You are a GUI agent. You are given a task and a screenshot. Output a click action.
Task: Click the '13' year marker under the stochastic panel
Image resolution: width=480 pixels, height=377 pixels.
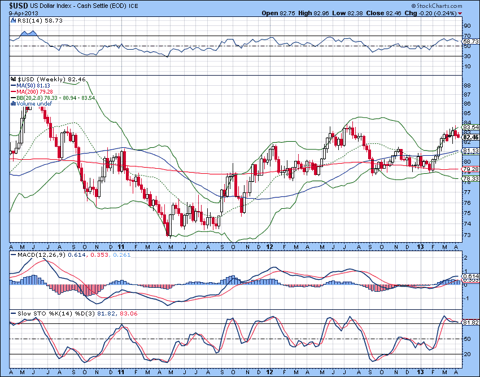click(421, 372)
